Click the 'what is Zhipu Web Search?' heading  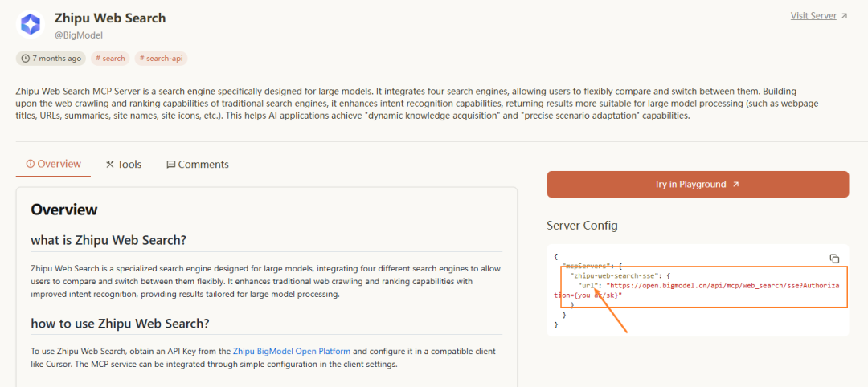108,240
